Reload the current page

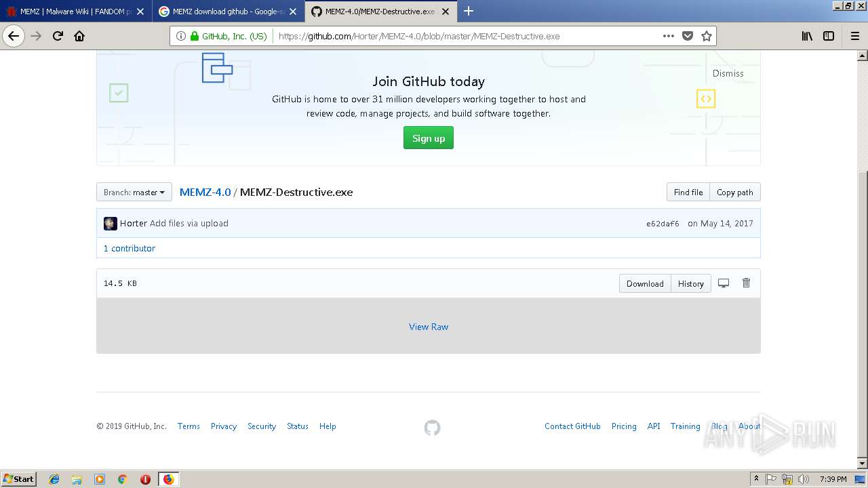pyautogui.click(x=58, y=36)
